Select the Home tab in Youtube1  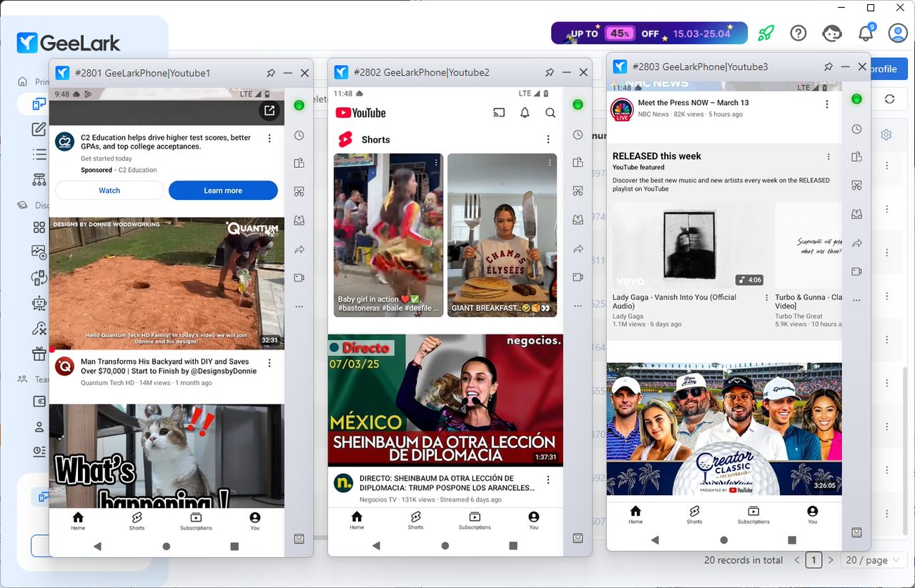[x=78, y=521]
